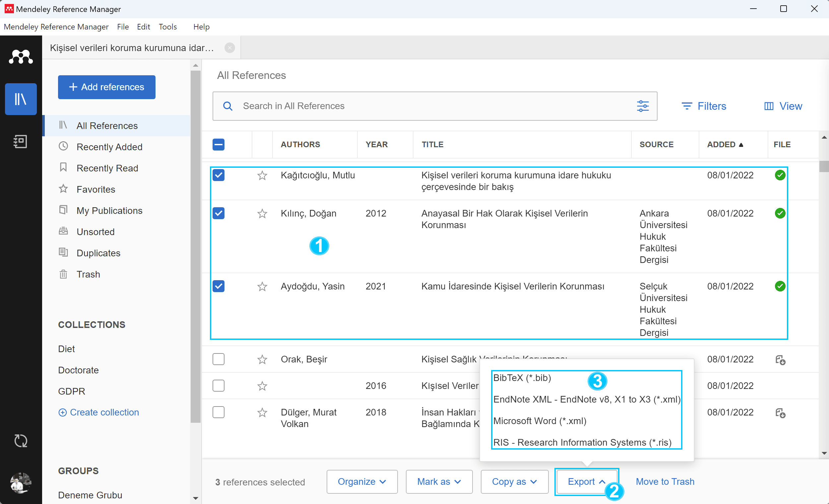Star the Orak, Beşir reference

pos(262,360)
